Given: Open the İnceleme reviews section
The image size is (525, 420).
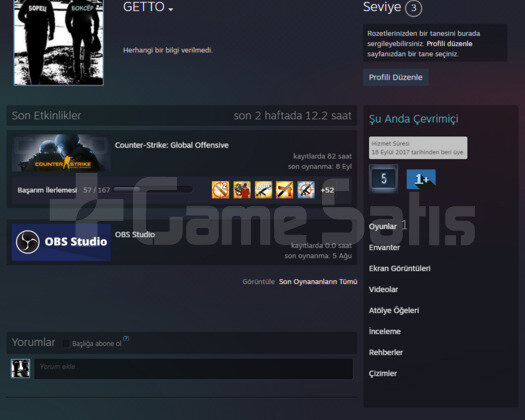Looking at the screenshot, I should pyautogui.click(x=385, y=331).
